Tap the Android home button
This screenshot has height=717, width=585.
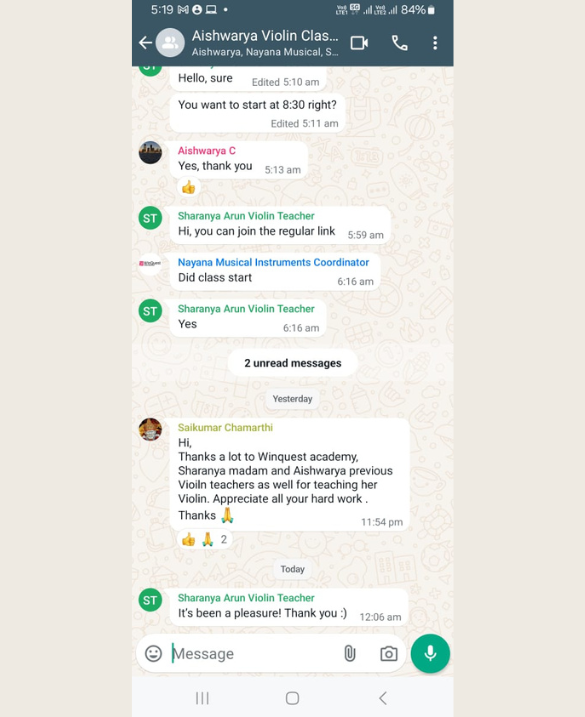(x=292, y=698)
